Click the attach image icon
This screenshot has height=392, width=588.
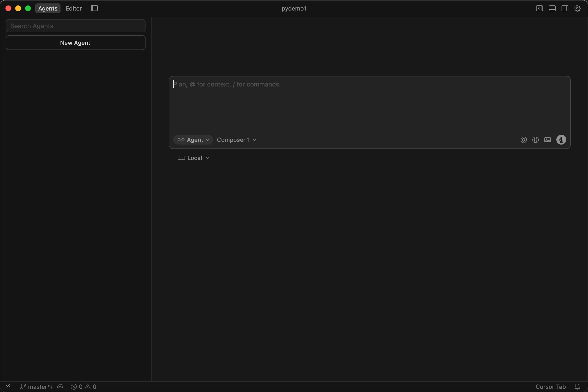pos(547,140)
